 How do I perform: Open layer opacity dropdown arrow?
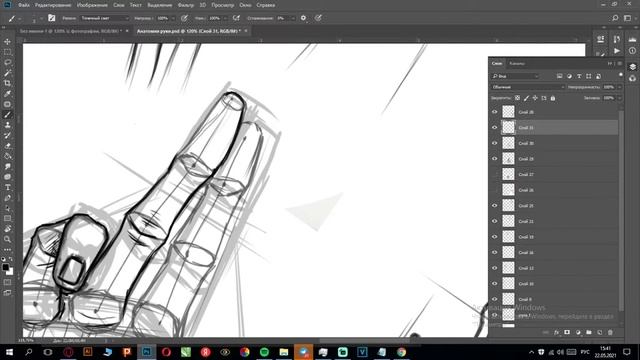(x=619, y=87)
